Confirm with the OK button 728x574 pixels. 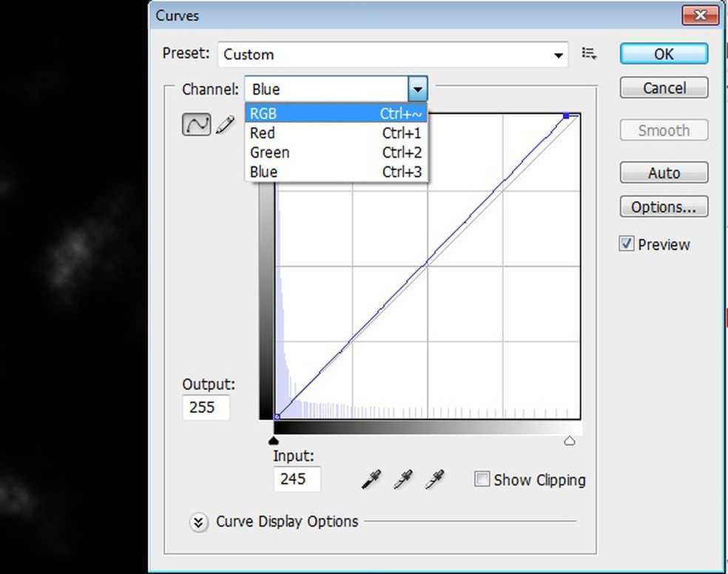[x=664, y=54]
